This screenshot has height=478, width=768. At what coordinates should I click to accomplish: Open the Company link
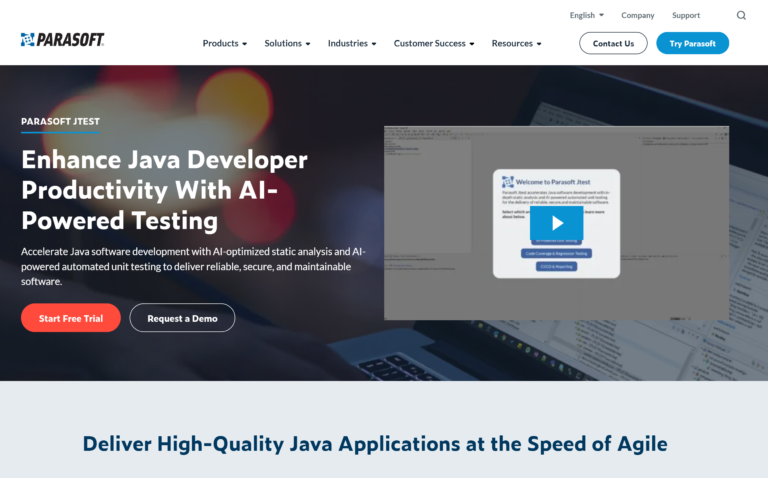[x=638, y=15]
